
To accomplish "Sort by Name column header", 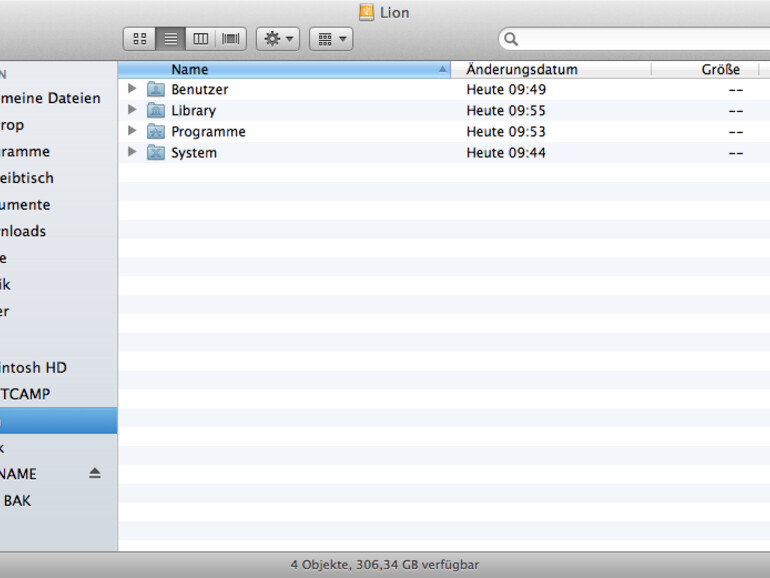I will tap(284, 69).
